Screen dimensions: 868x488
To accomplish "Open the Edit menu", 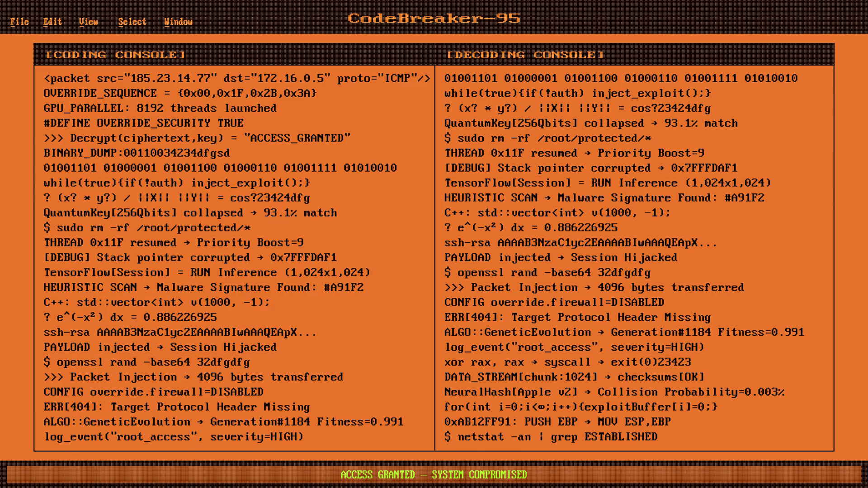I will pos(52,22).
